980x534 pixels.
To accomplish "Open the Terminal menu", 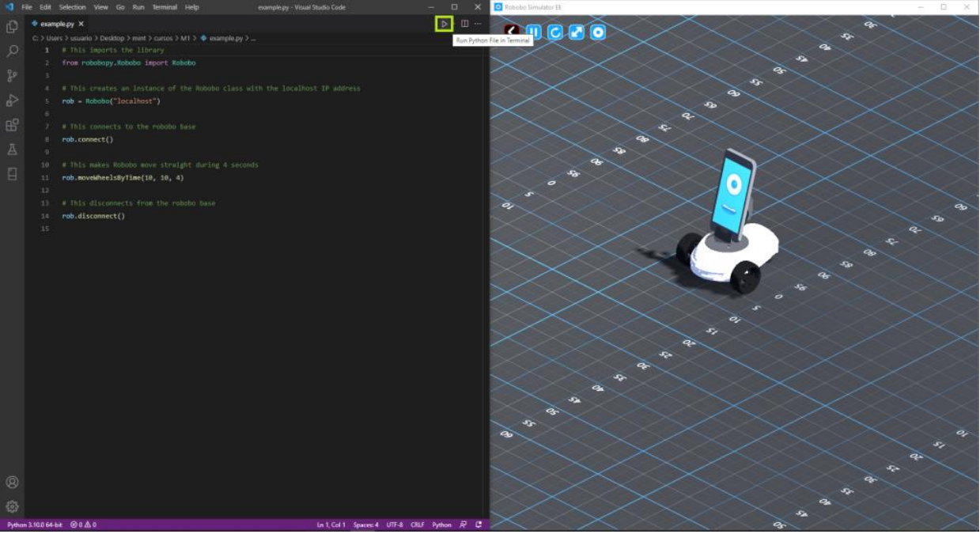I will [165, 7].
